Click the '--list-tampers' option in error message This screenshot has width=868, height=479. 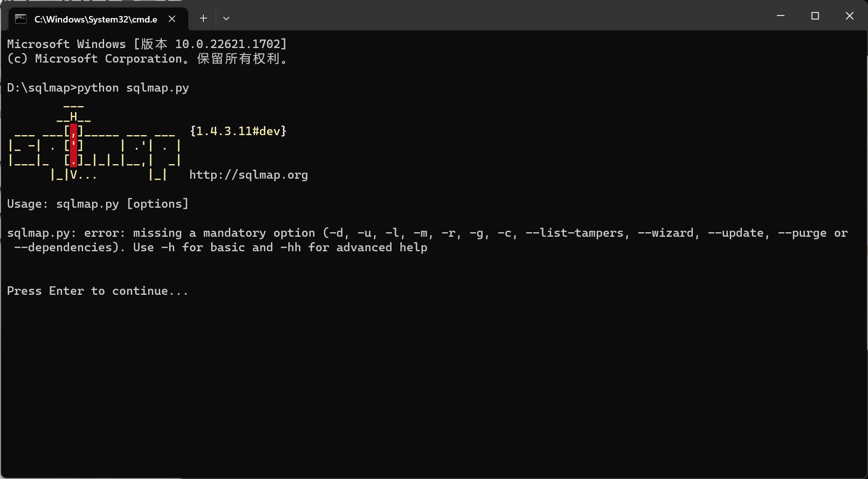(x=575, y=233)
